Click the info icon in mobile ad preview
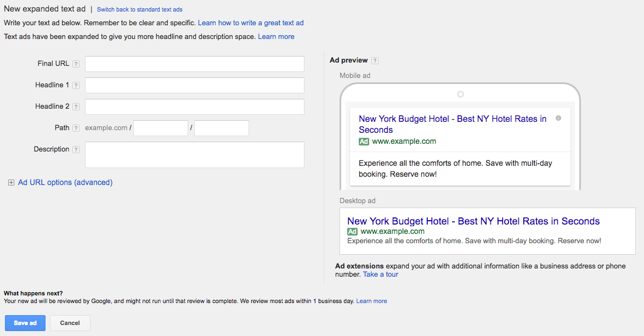This screenshot has height=336, width=644. (558, 118)
